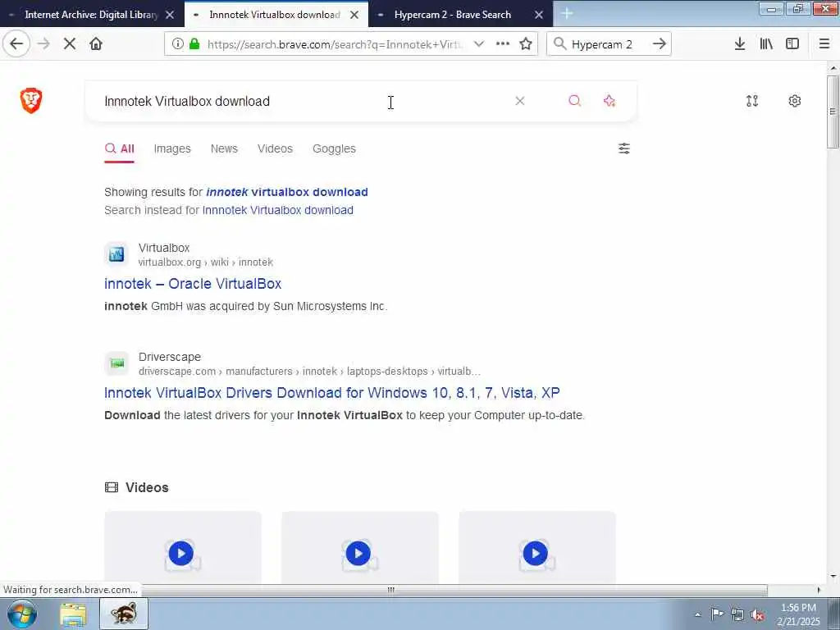
Task: Play the second video thumbnail
Action: pos(358,553)
